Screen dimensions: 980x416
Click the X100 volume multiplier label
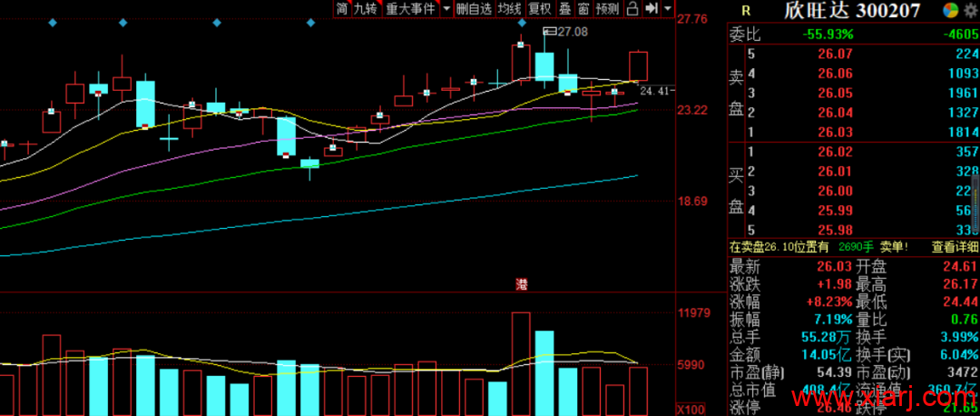tap(692, 410)
